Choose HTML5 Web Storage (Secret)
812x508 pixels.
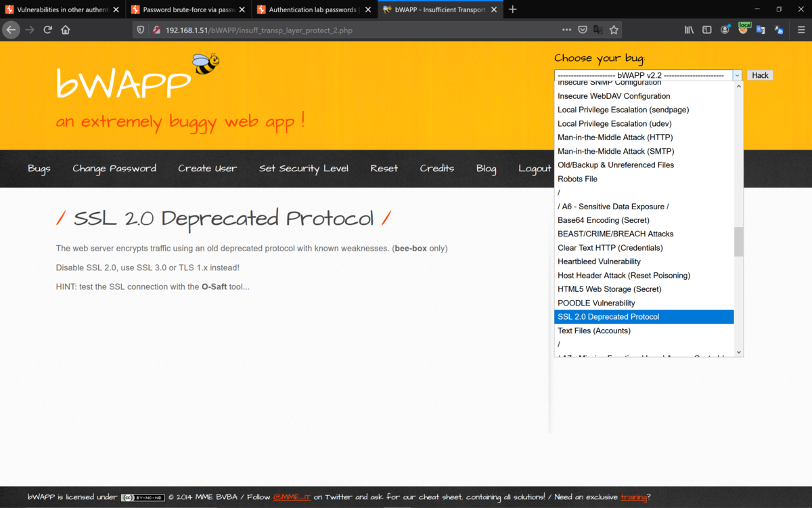(644, 289)
